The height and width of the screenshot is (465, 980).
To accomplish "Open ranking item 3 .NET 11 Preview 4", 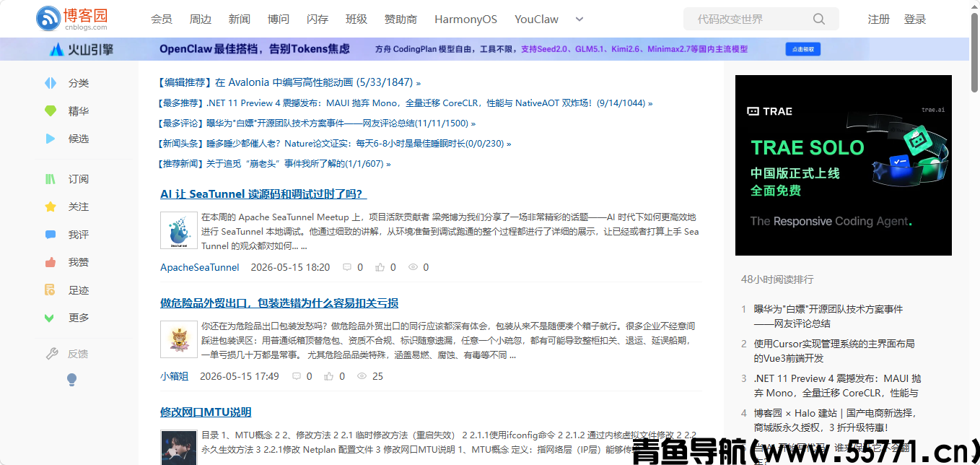I will [837, 386].
